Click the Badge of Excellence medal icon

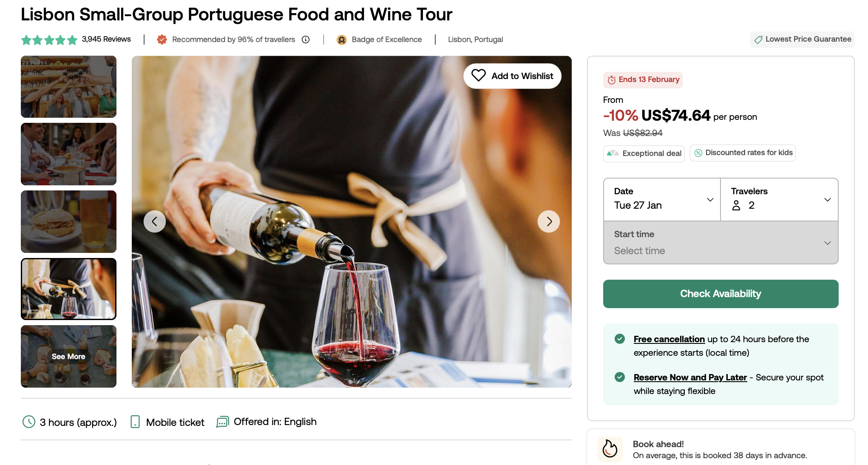tap(341, 40)
